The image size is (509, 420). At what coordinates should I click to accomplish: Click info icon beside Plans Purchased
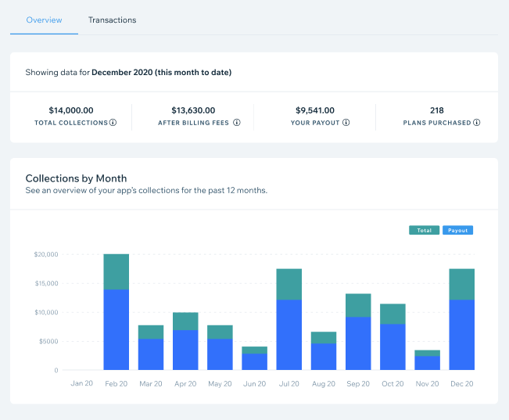tap(477, 123)
